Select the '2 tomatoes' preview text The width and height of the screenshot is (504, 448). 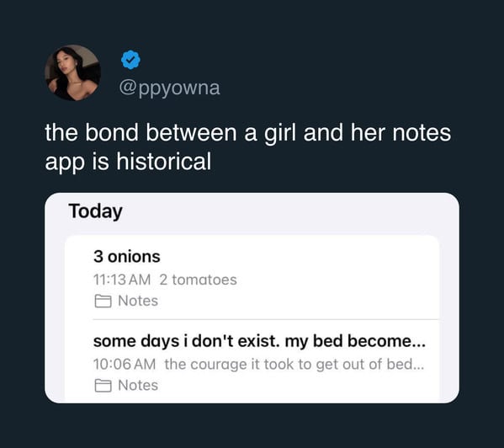[198, 280]
